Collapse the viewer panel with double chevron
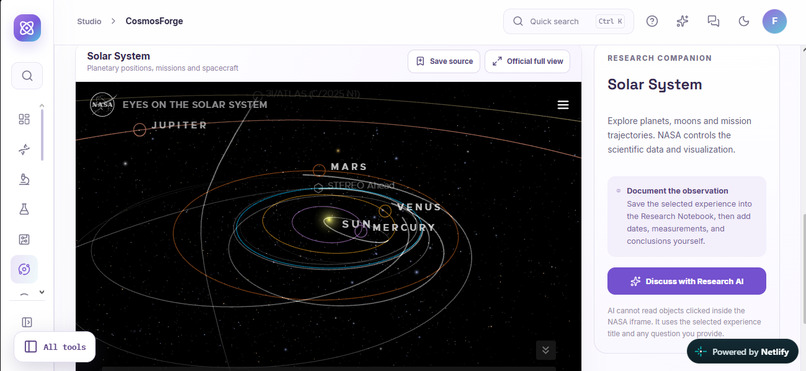Screen dimensions: 806x371 545,350
